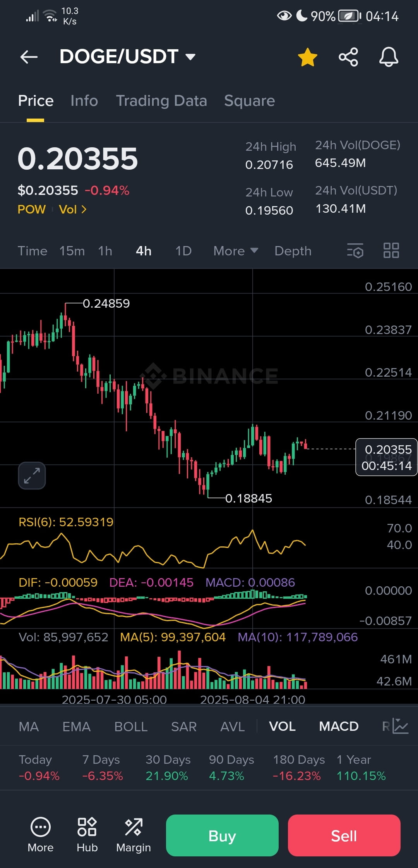Image resolution: width=418 pixels, height=868 pixels.
Task: Tap the red Sell button
Action: [344, 835]
